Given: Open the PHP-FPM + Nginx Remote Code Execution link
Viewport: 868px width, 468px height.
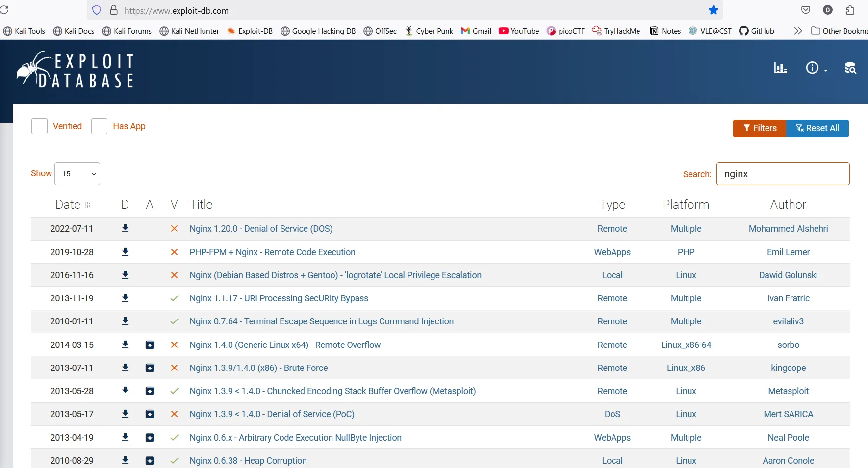Looking at the screenshot, I should coord(272,252).
